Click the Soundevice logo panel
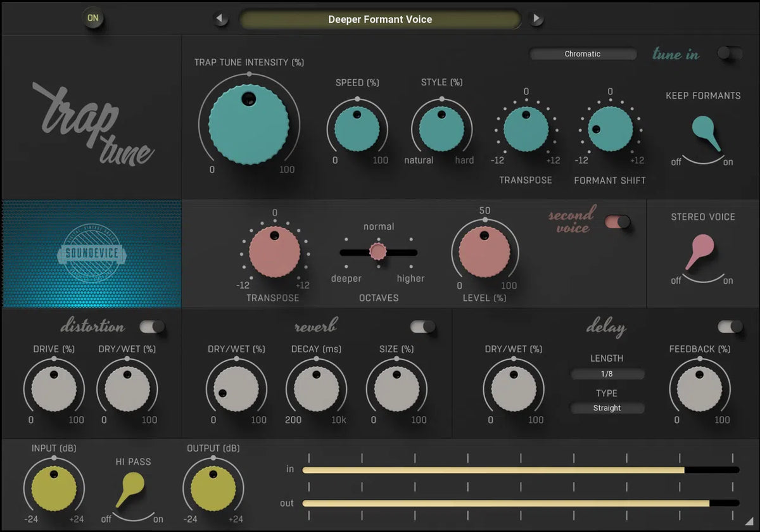 coord(91,253)
